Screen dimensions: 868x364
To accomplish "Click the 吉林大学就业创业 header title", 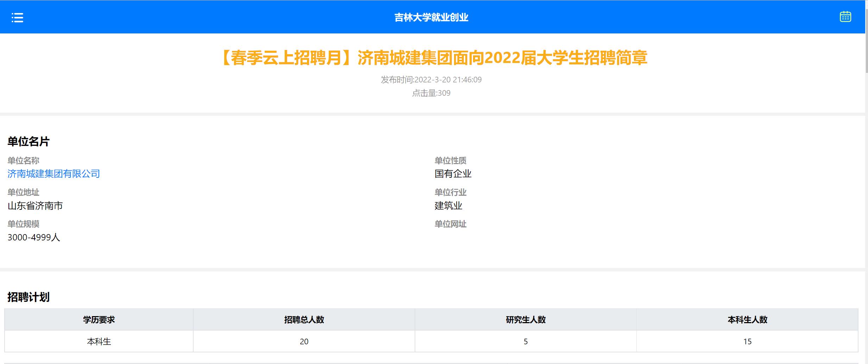I will point(431,17).
